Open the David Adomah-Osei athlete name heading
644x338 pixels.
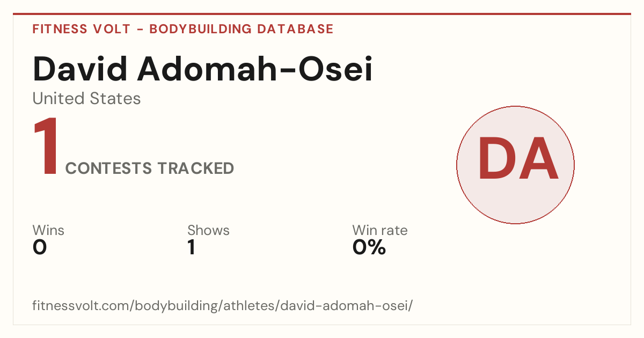203,69
